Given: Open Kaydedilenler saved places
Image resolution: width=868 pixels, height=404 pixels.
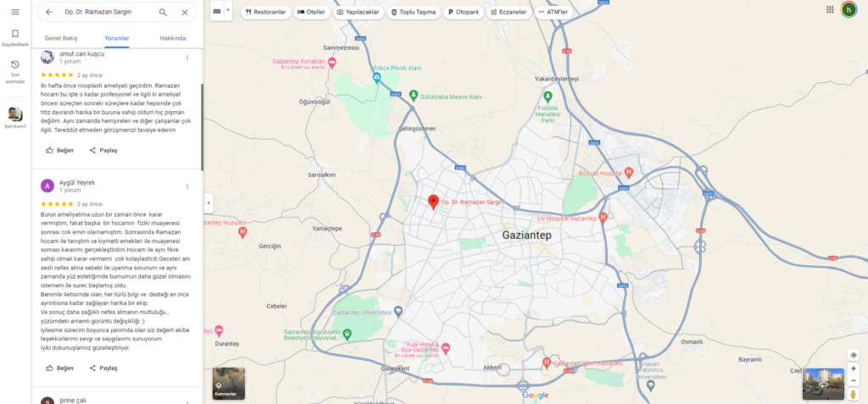Looking at the screenshot, I should pos(15,37).
